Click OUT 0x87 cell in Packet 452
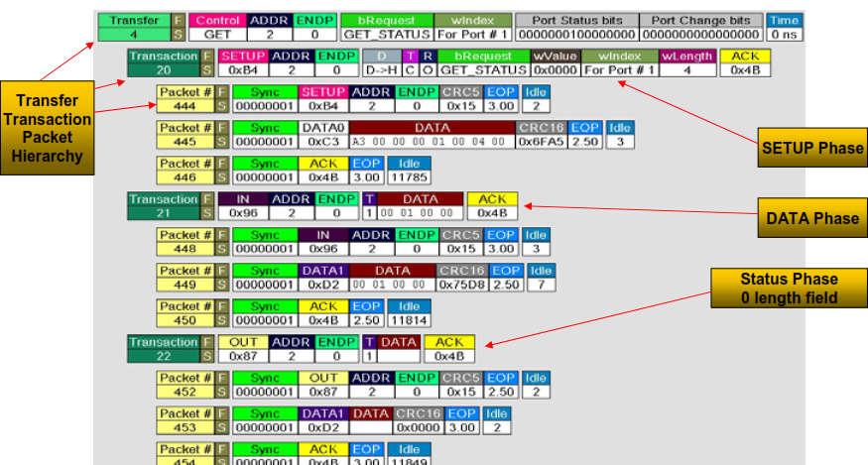 pos(323,385)
